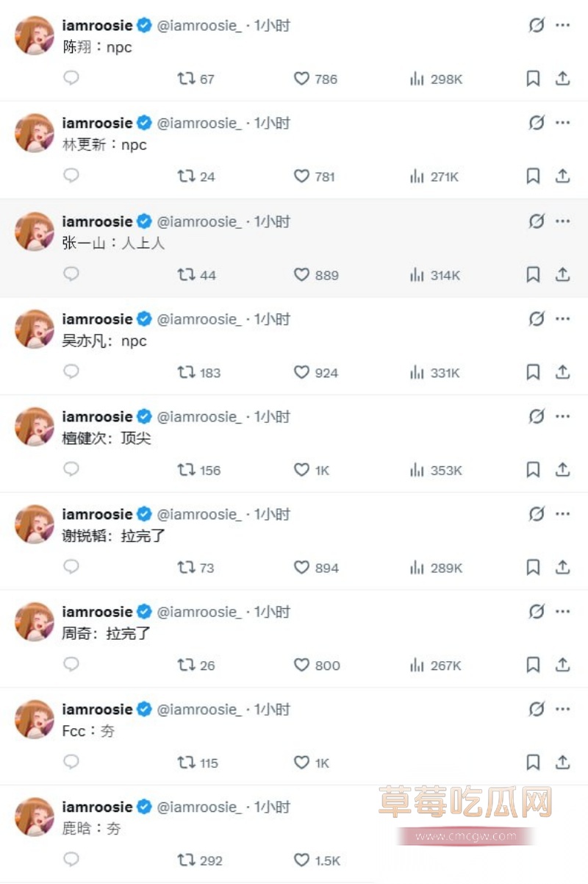Open iamroosie display name on 檀健次 tweet
Viewport: 588px width, 884px height.
point(97,417)
